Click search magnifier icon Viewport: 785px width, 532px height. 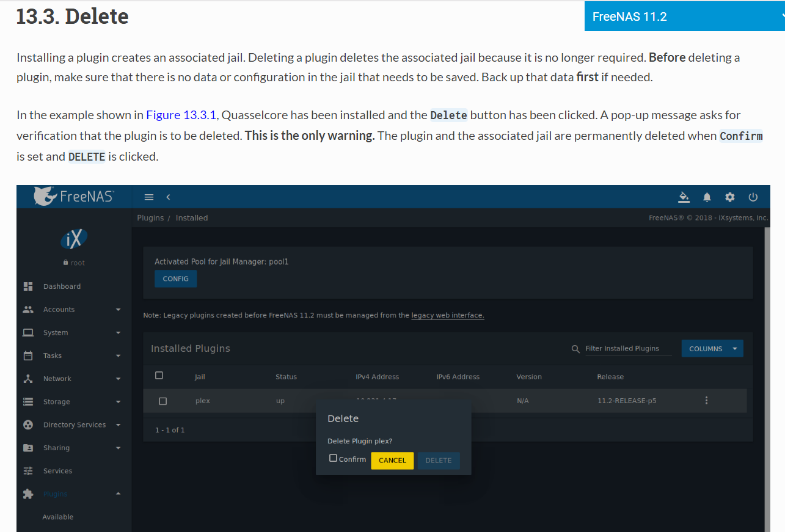coord(575,349)
